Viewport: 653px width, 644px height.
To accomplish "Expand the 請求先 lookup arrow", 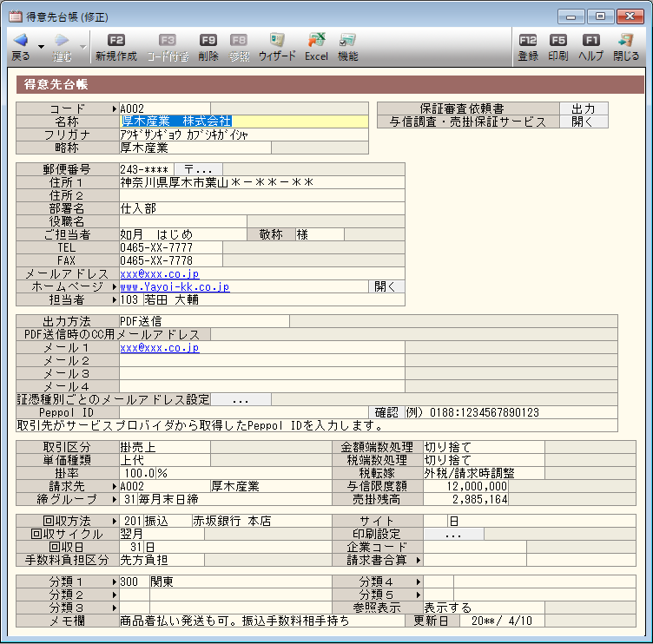I will pyautogui.click(x=115, y=486).
